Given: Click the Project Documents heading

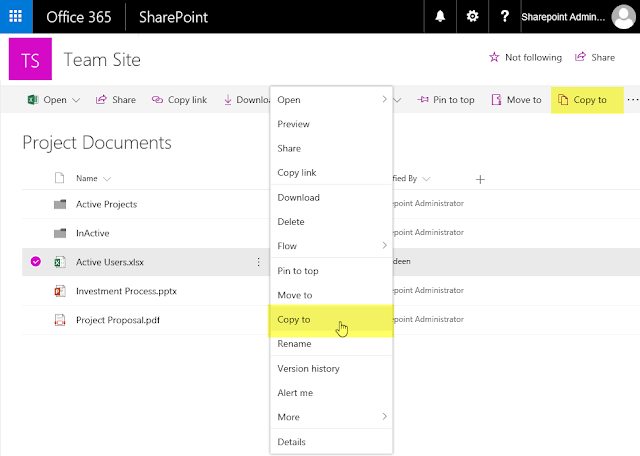Looking at the screenshot, I should [97, 143].
